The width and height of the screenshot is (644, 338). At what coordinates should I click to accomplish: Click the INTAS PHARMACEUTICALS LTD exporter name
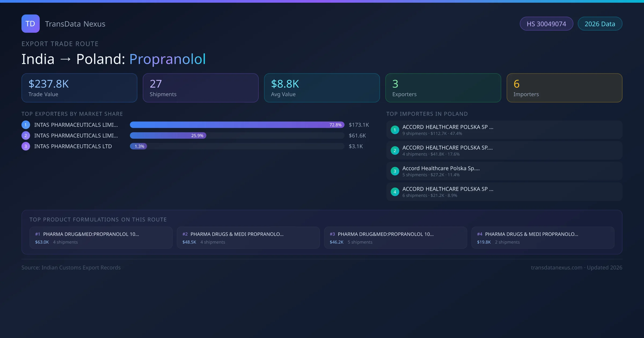(73, 146)
